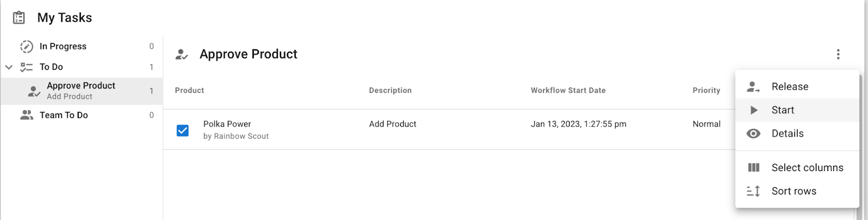Click the Start play triangle icon
The image size is (868, 220).
click(754, 110)
